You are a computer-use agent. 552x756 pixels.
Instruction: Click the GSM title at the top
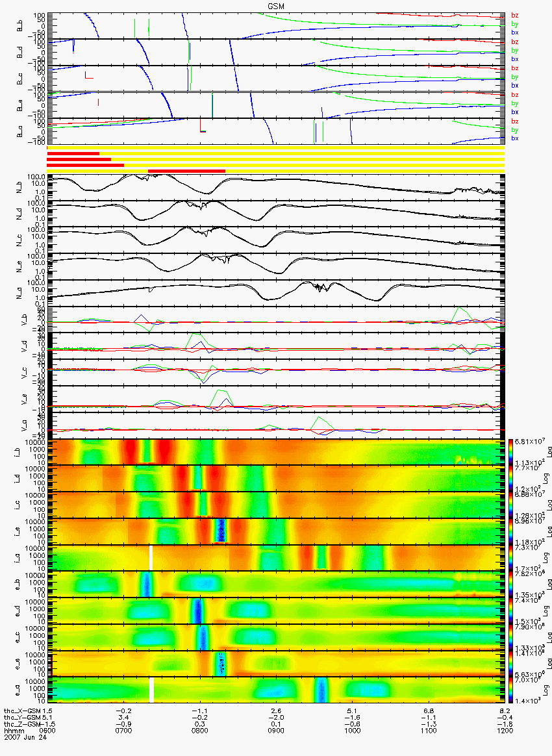tap(276, 6)
